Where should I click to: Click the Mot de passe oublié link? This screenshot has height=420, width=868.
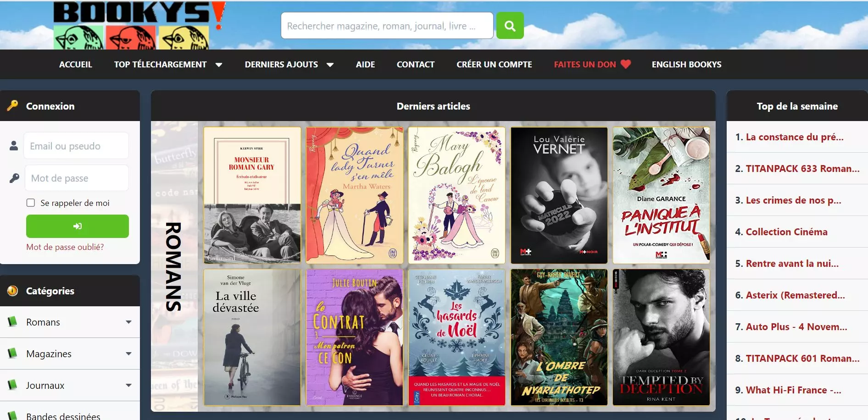(x=65, y=247)
